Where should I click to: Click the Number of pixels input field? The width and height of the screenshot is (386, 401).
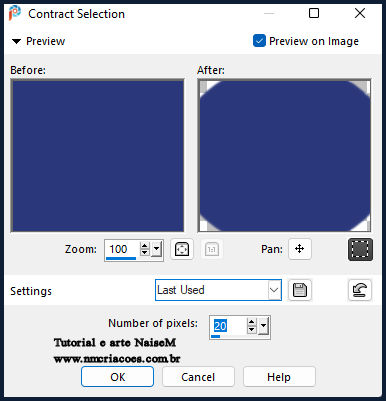coord(229,326)
